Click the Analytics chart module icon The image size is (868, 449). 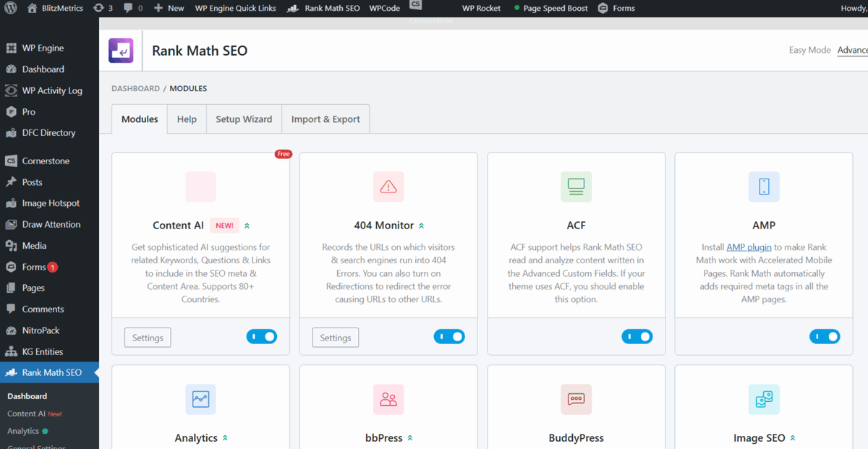(200, 399)
